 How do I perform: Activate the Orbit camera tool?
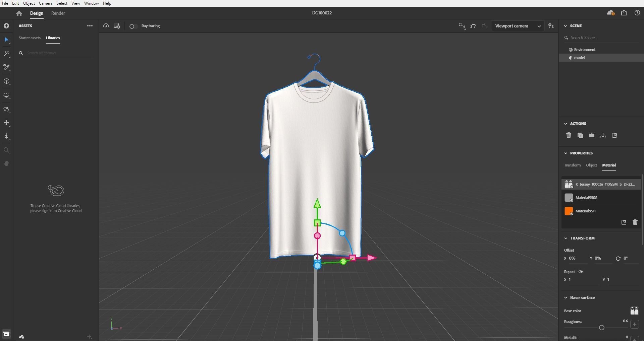[x=6, y=110]
